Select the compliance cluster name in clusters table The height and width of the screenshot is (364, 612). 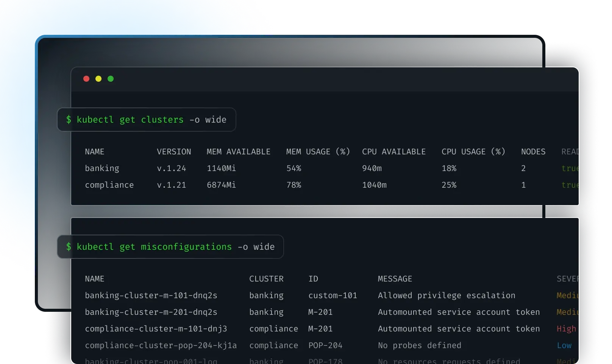coord(109,185)
